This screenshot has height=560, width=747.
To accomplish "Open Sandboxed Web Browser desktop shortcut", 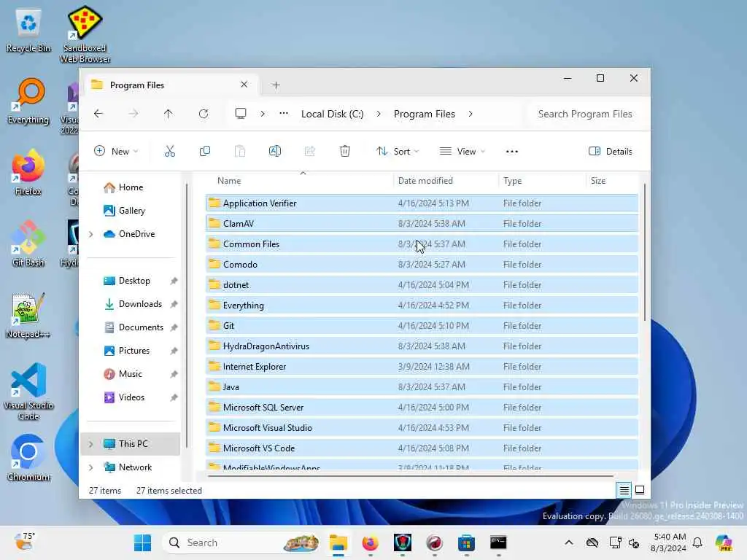I will pyautogui.click(x=85, y=34).
